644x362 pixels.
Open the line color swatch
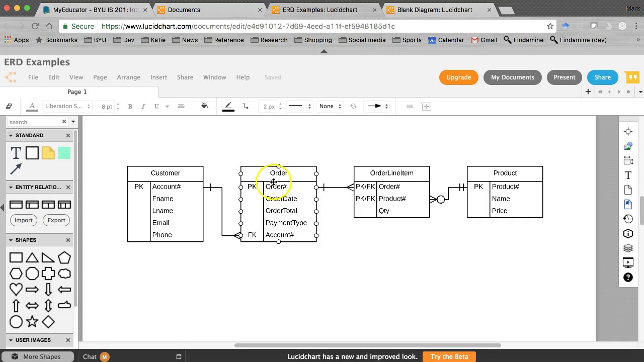228,106
